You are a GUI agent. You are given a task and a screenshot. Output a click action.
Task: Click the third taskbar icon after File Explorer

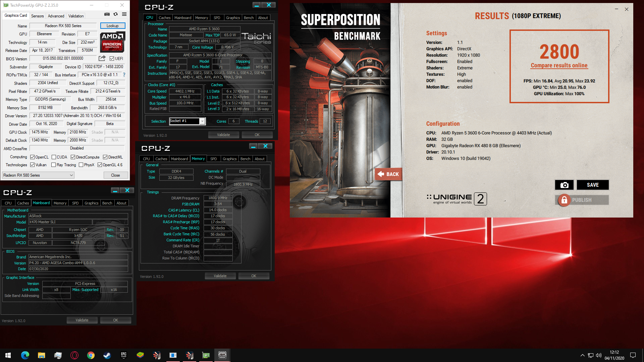(x=91, y=355)
